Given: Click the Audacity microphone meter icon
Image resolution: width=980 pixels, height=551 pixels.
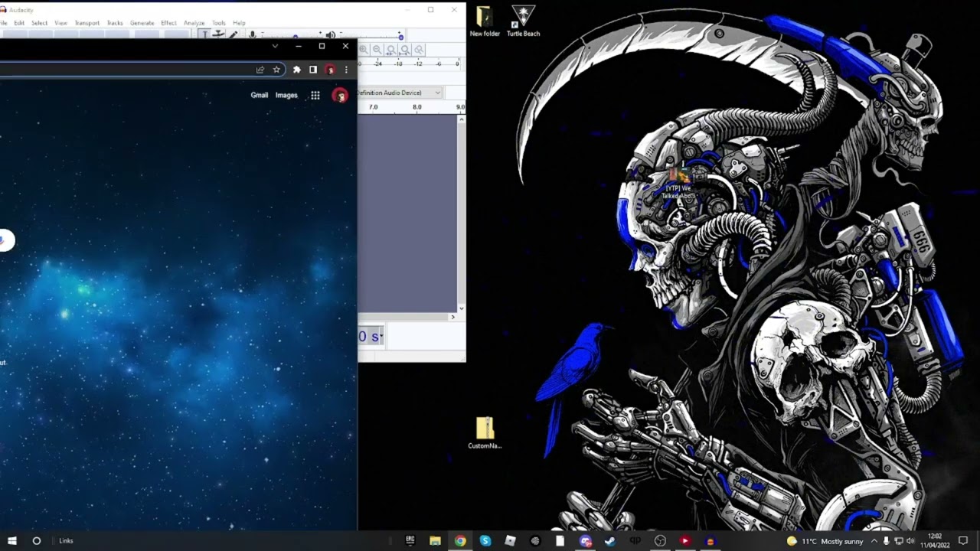Looking at the screenshot, I should click(252, 34).
